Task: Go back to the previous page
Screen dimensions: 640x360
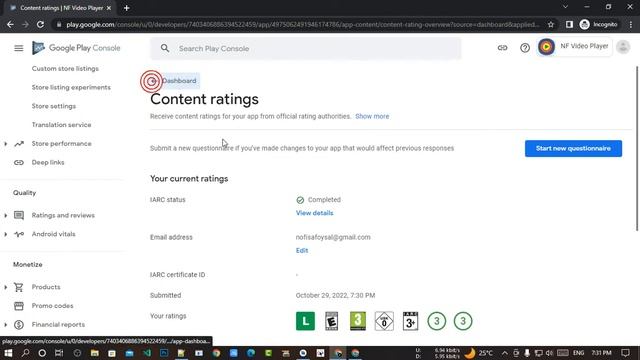Action: [x=10, y=24]
